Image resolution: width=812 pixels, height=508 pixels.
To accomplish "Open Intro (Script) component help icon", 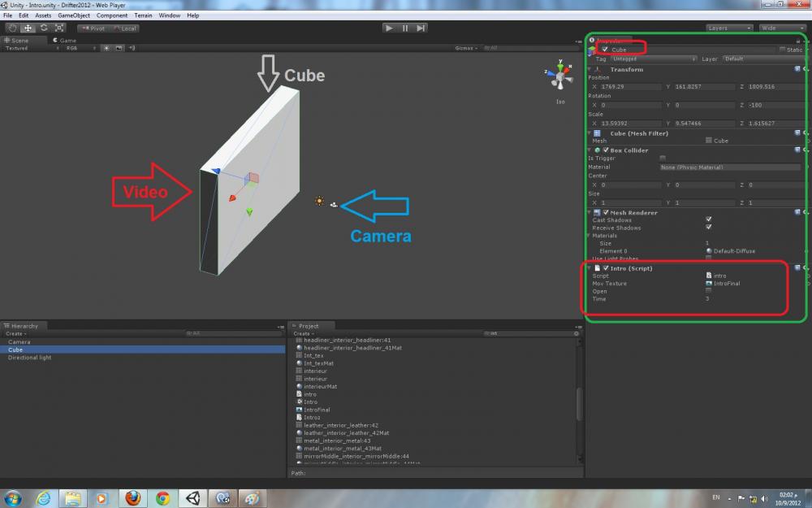I will 797,268.
